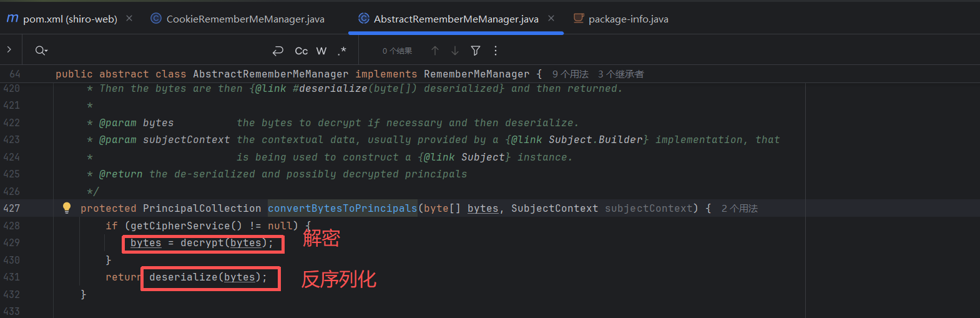Switch to CookieRememberMeManager.java tab
980x318 pixels.
tap(245, 19)
